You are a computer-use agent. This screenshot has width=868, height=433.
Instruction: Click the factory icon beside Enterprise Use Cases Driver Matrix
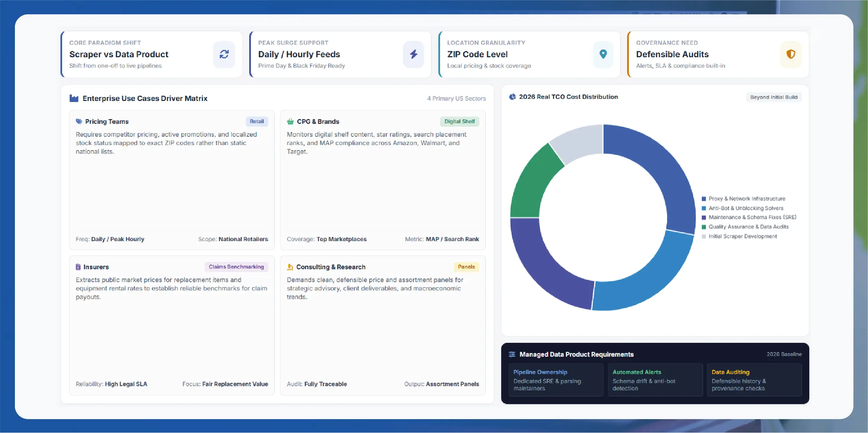(x=74, y=98)
